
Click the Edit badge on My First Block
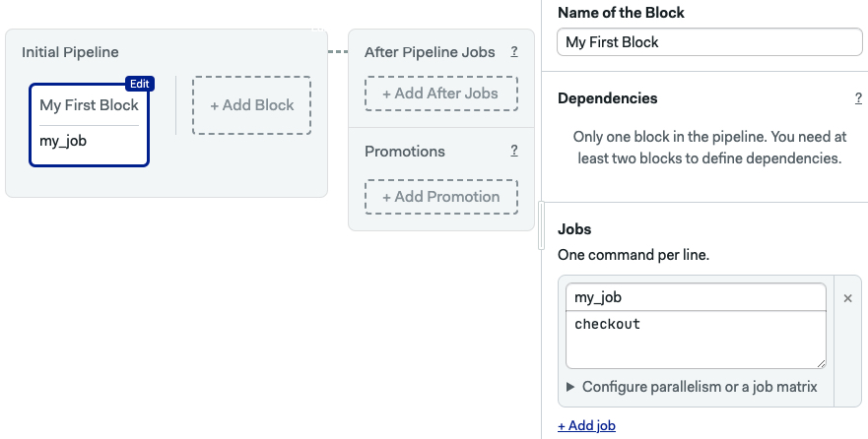140,84
